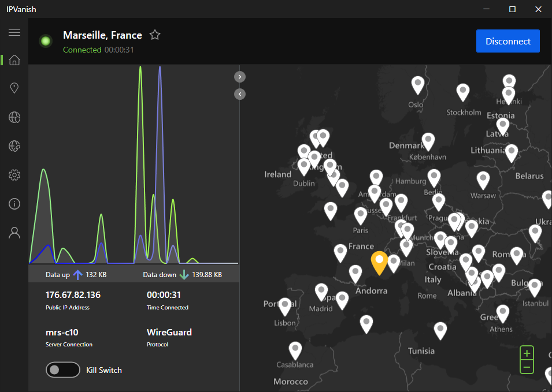
Task: Select the yellow Marseille map pin
Action: point(379,262)
